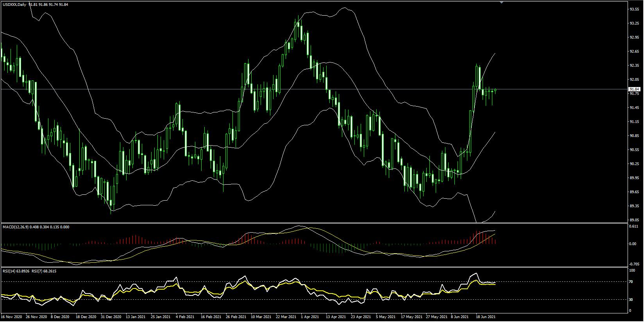Select the current price label 91.84
Image resolution: width=644 pixels, height=322 pixels.
(x=634, y=89)
